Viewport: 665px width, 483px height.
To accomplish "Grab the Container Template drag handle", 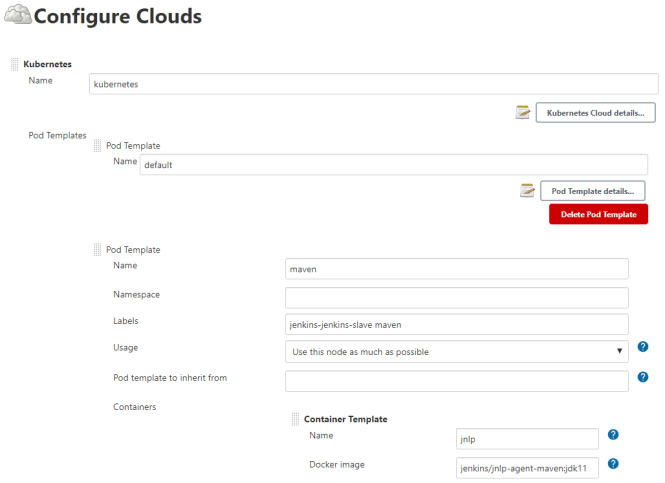I will point(295,419).
